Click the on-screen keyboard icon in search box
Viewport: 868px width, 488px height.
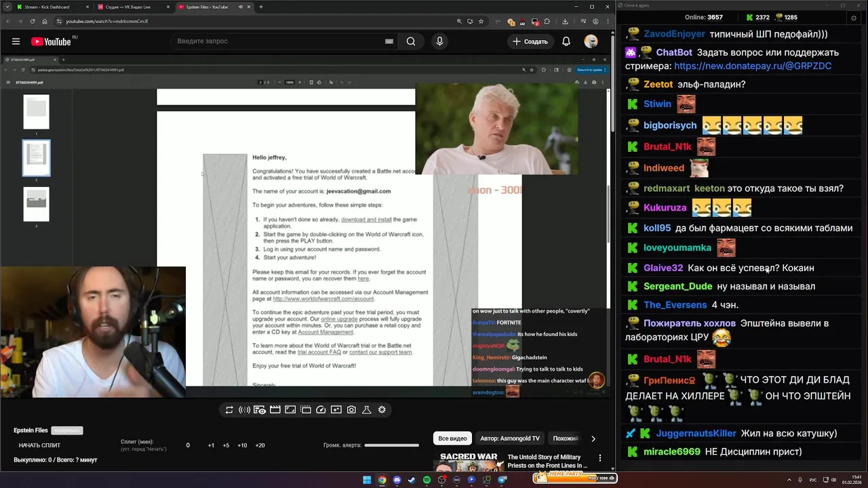coord(389,41)
